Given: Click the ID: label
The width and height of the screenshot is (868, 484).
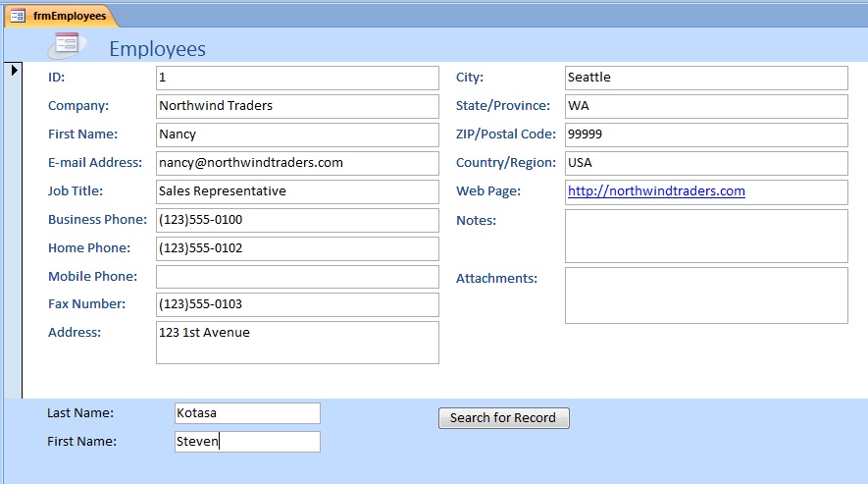Looking at the screenshot, I should [57, 77].
